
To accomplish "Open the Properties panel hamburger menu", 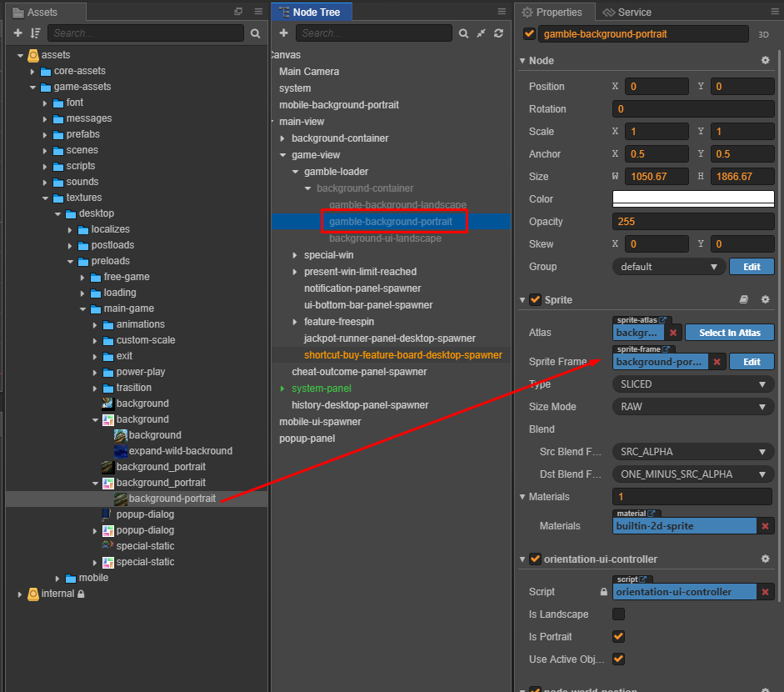I will click(775, 12).
